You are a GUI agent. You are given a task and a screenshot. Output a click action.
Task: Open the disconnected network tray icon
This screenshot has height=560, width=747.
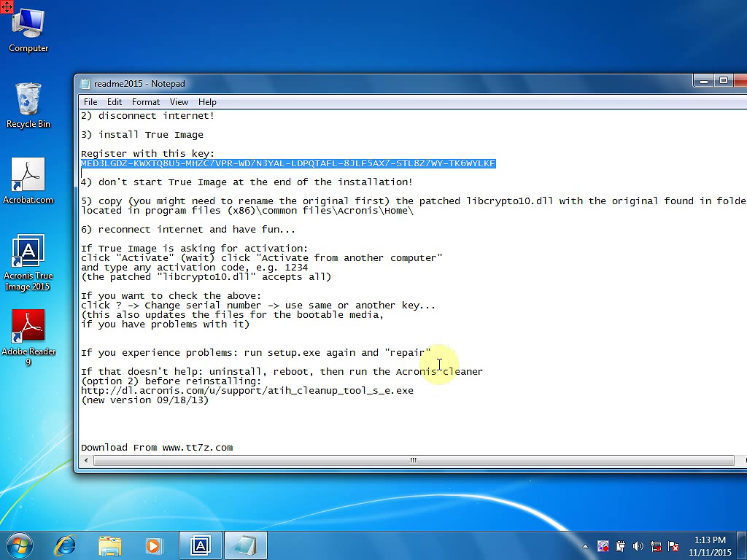click(x=656, y=546)
